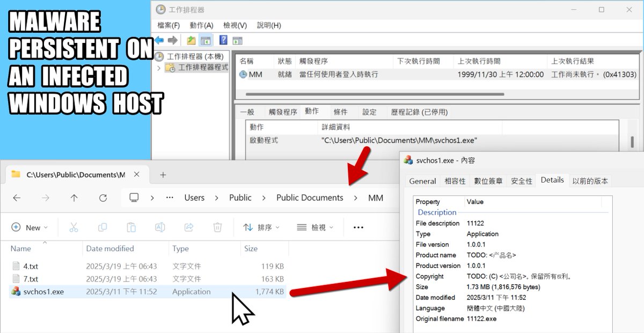Open the 檔案(F) menu
This screenshot has height=333, width=644.
[x=169, y=25]
